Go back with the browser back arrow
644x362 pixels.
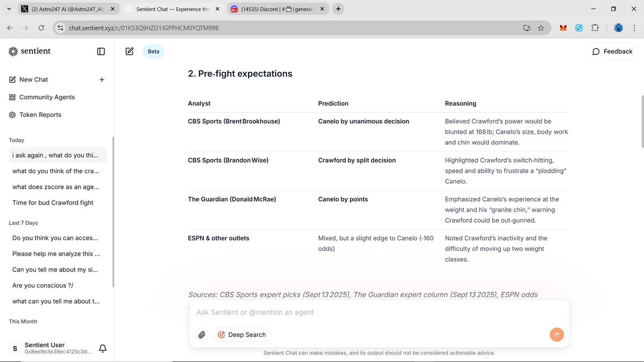10,28
